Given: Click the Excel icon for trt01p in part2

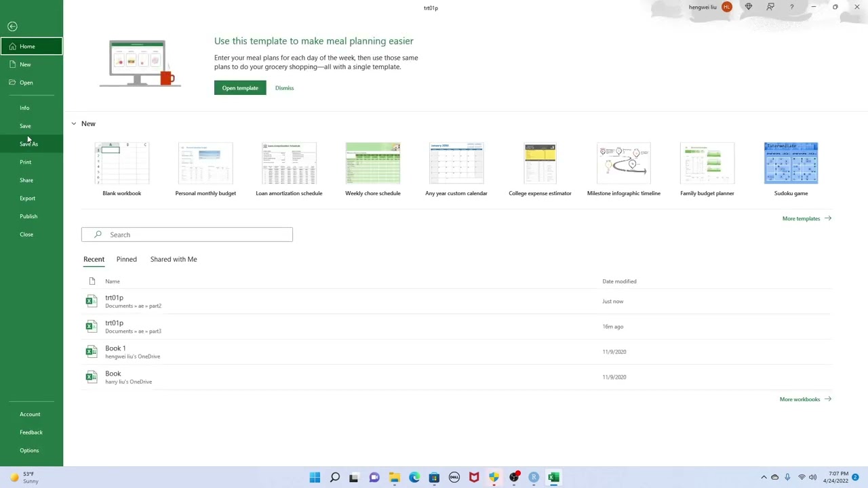Looking at the screenshot, I should click(92, 301).
